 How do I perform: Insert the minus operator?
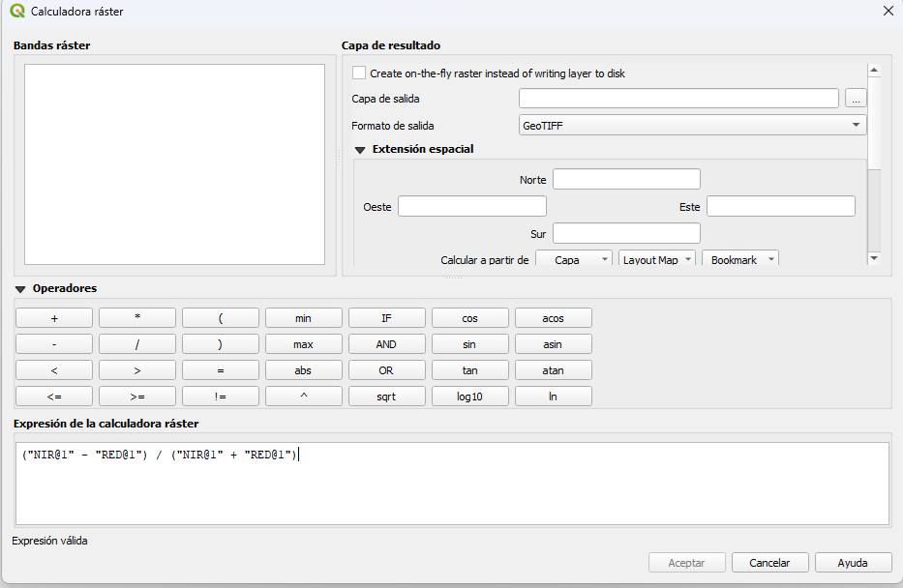coord(54,344)
